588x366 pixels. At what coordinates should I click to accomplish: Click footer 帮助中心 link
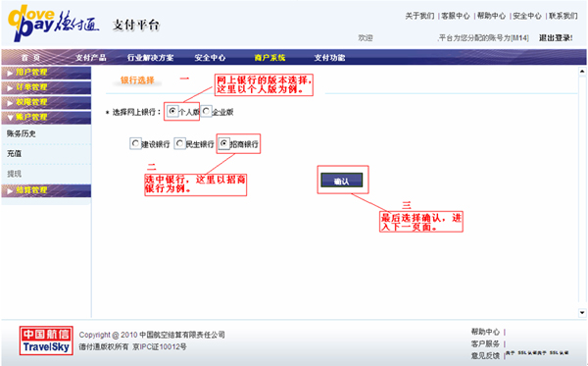click(x=485, y=332)
